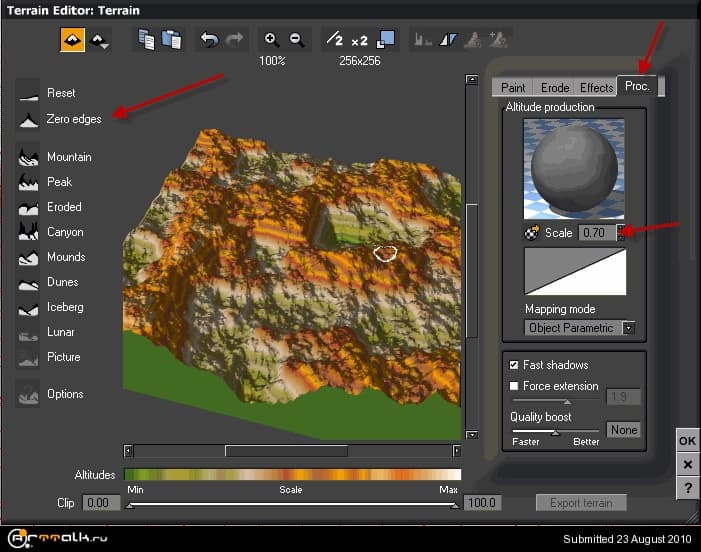
Task: Open help with the ? button
Action: click(x=687, y=488)
